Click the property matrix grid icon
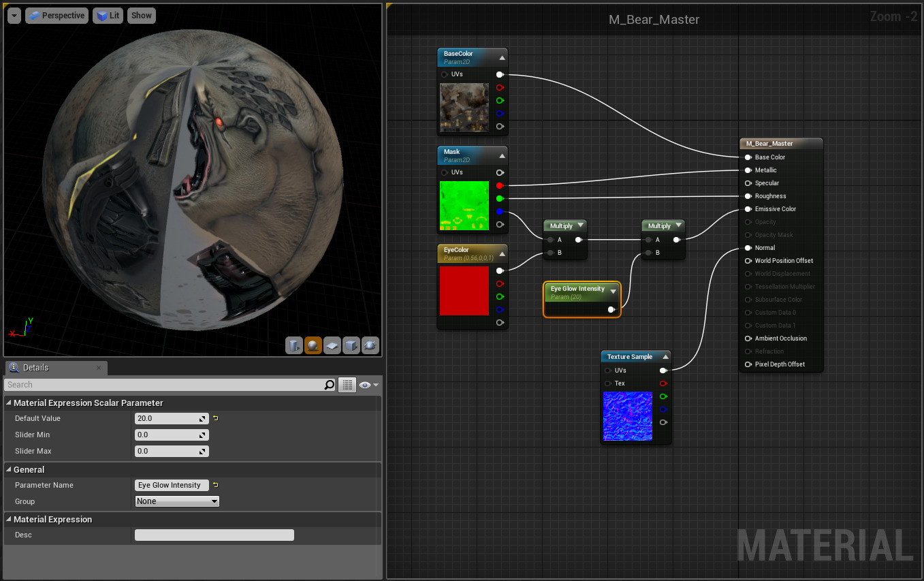The width and height of the screenshot is (924, 581). [x=348, y=385]
